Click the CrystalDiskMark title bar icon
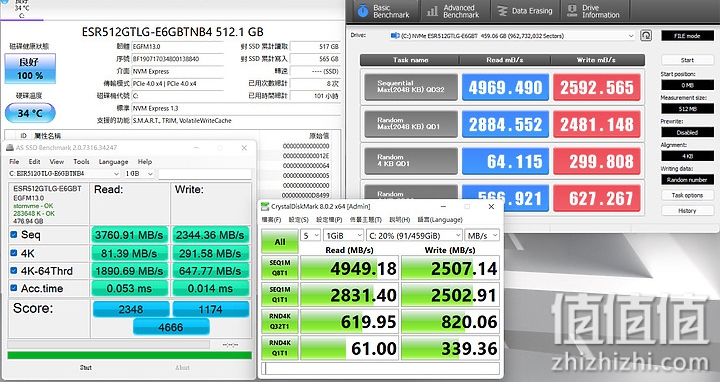 pos(265,207)
